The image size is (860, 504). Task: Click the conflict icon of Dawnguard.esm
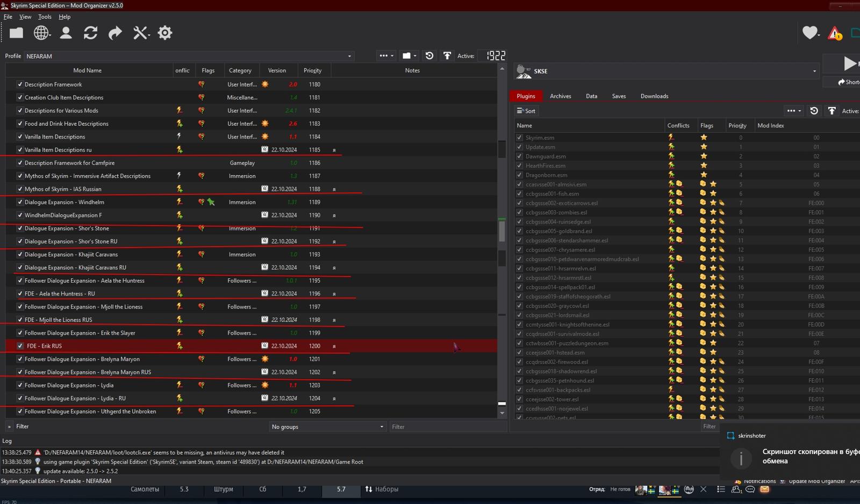click(671, 156)
